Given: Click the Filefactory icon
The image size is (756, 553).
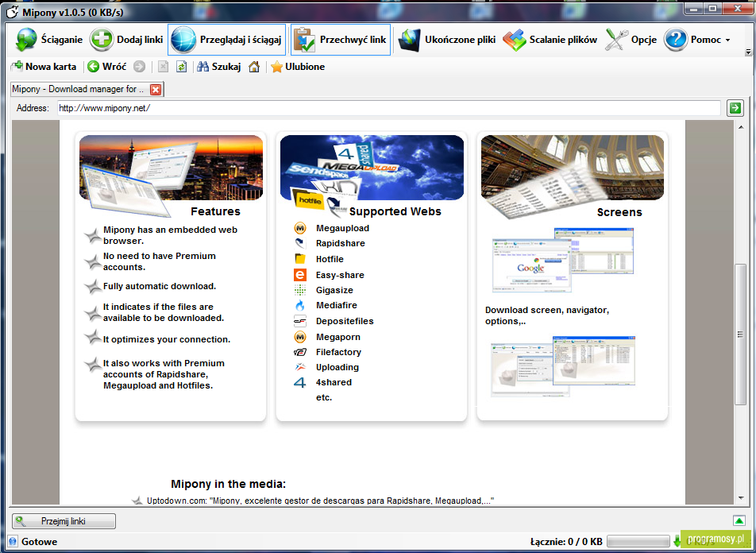Looking at the screenshot, I should pos(300,352).
